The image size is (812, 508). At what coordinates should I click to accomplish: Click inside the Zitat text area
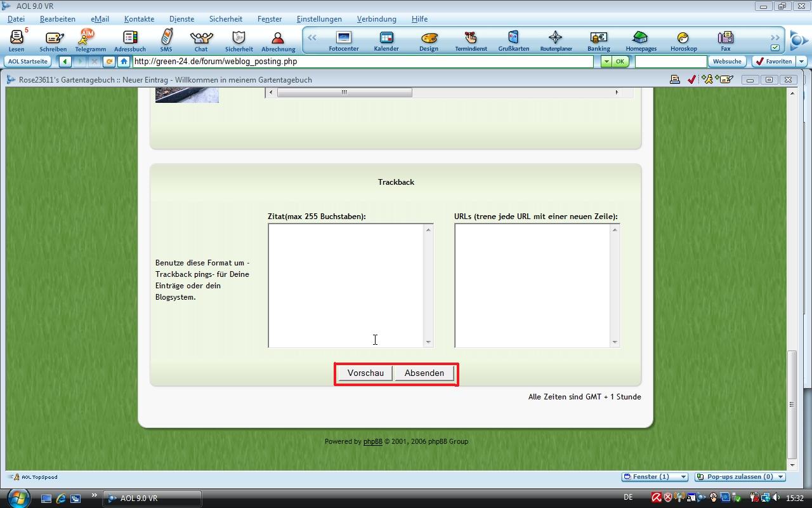pyautogui.click(x=346, y=286)
